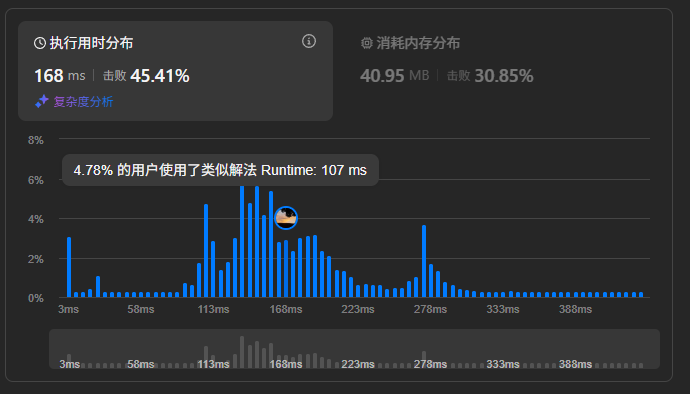Click the 4% y-axis label
690x394 pixels.
click(36, 219)
